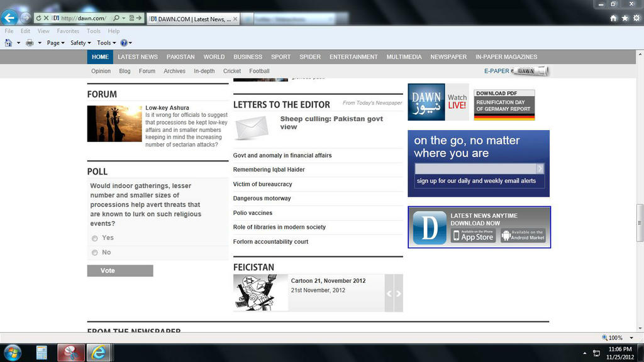Click the browser Back arrow button
Viewport: 644px width, 362px height.
pyautogui.click(x=9, y=18)
